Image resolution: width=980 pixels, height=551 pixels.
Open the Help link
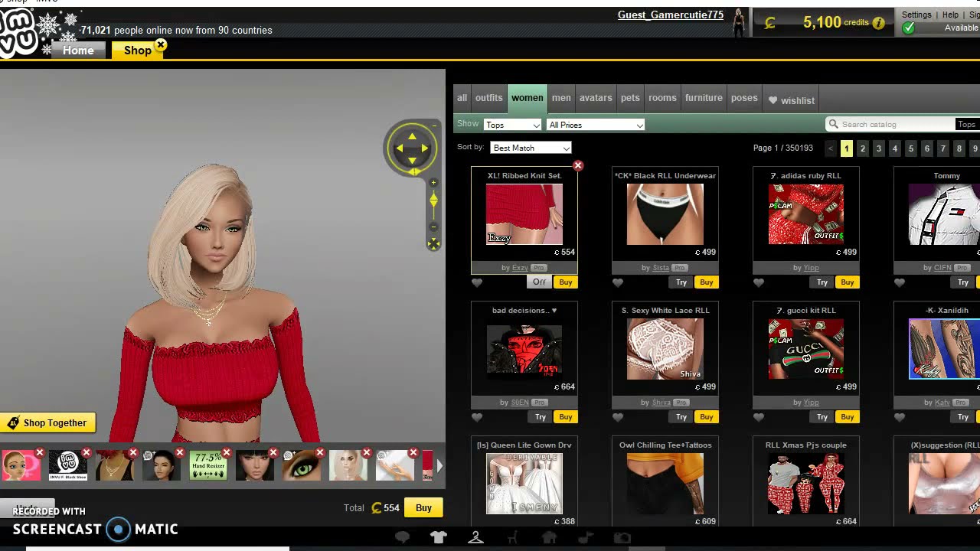(950, 15)
